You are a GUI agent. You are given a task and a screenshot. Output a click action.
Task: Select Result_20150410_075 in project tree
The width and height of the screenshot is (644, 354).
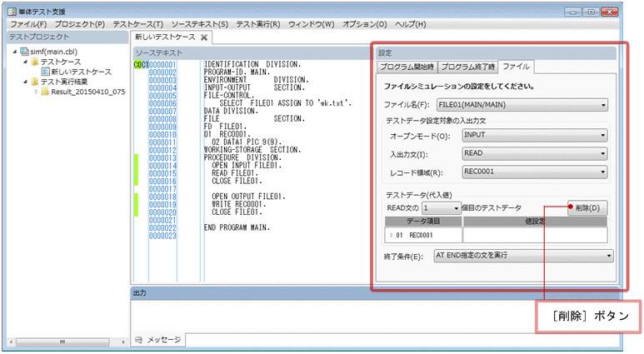coord(87,92)
